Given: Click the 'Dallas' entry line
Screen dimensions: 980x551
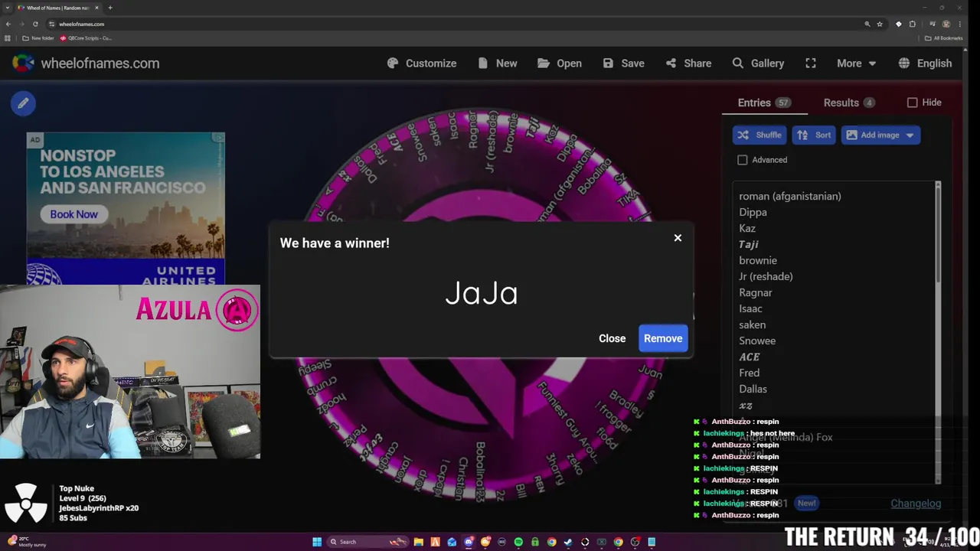Looking at the screenshot, I should click(x=753, y=390).
